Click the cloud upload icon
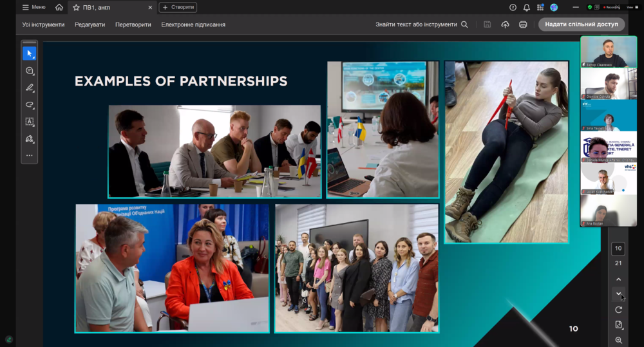 click(x=505, y=24)
